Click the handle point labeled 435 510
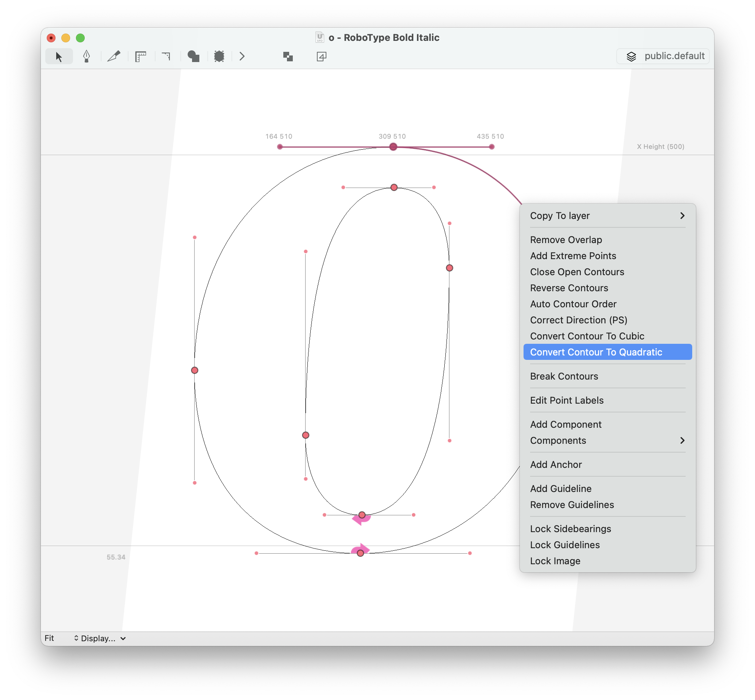The width and height of the screenshot is (755, 700). coord(492,147)
